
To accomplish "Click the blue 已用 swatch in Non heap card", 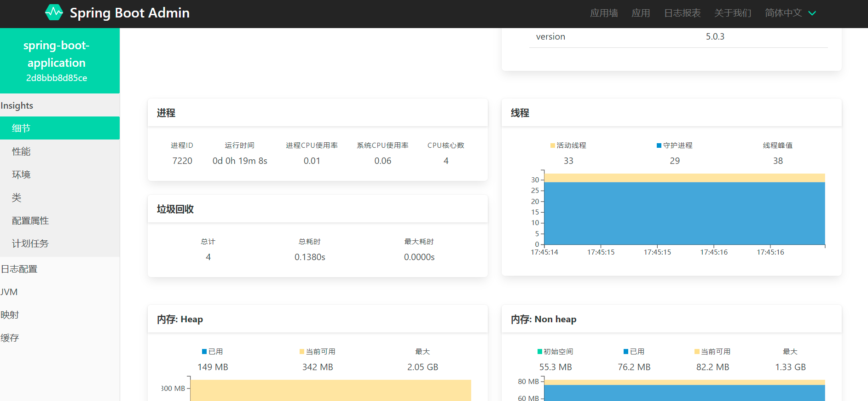I will (x=626, y=352).
